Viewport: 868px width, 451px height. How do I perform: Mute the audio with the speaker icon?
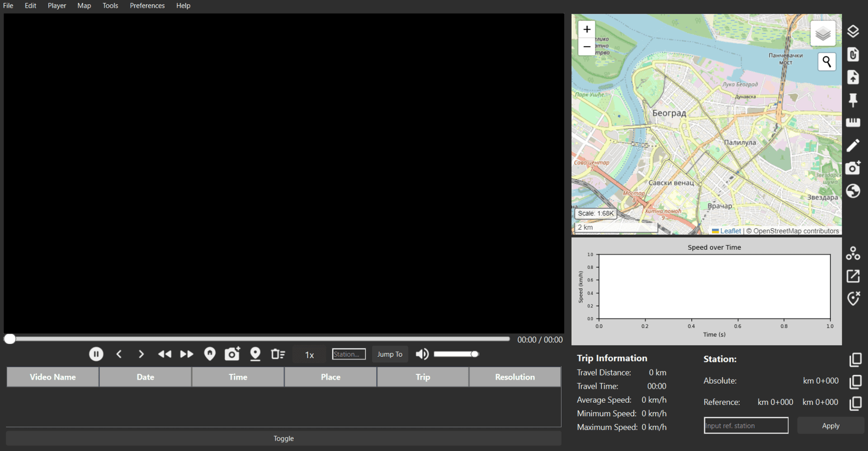point(422,354)
